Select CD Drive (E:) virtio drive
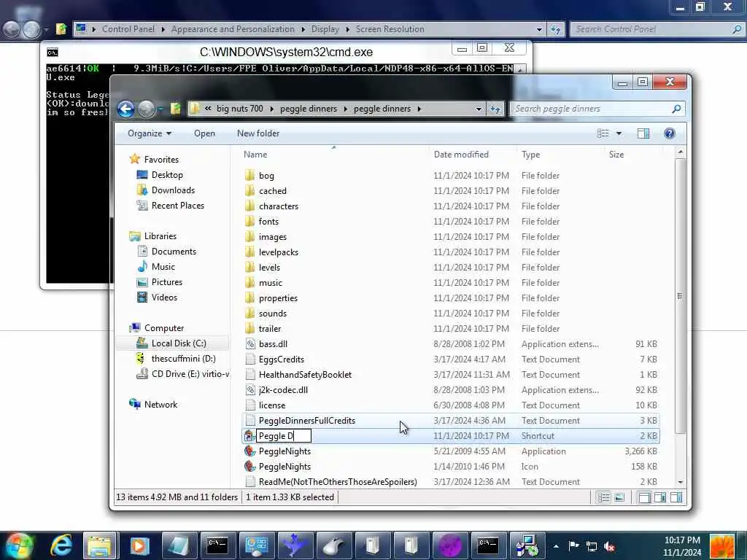 click(x=190, y=374)
